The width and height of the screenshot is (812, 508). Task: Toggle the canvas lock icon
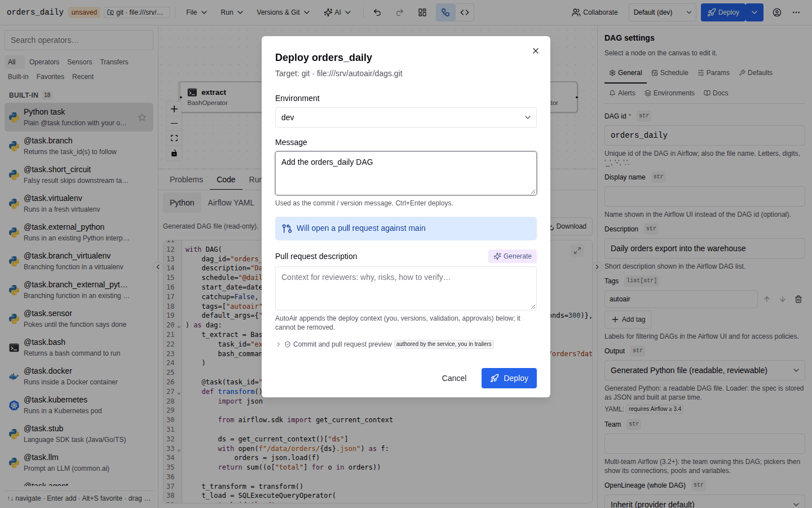[x=174, y=153]
